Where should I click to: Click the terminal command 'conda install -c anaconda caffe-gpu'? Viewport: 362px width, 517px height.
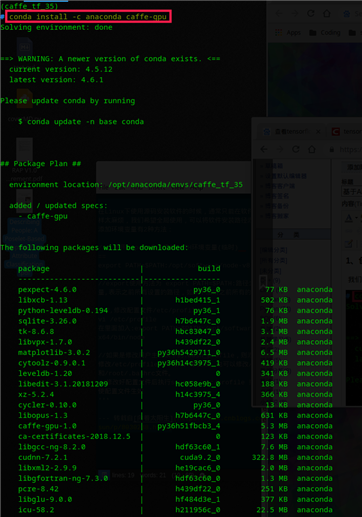pyautogui.click(x=88, y=16)
